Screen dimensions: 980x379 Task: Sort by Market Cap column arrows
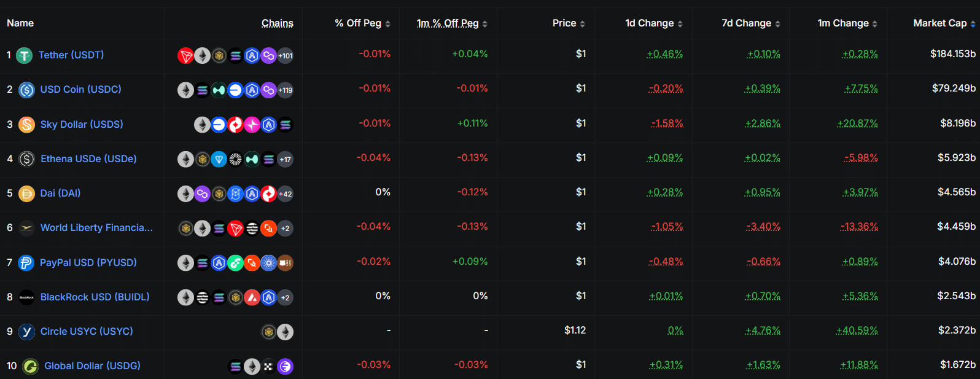click(973, 24)
